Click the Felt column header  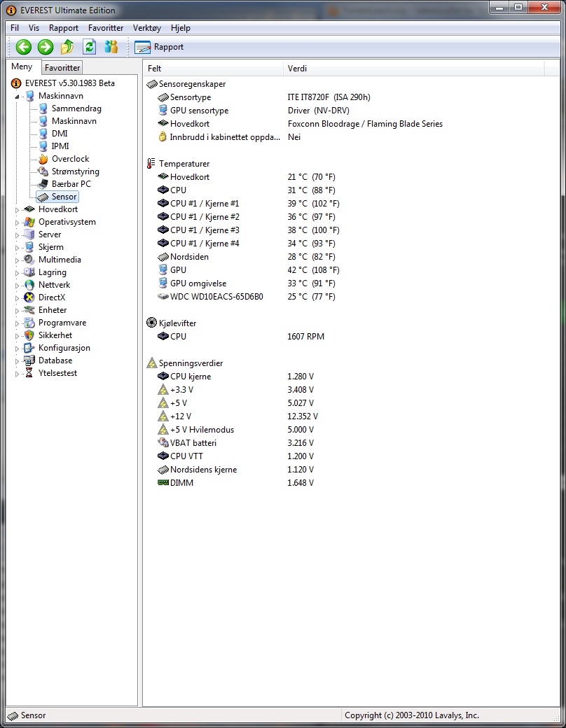click(x=213, y=69)
